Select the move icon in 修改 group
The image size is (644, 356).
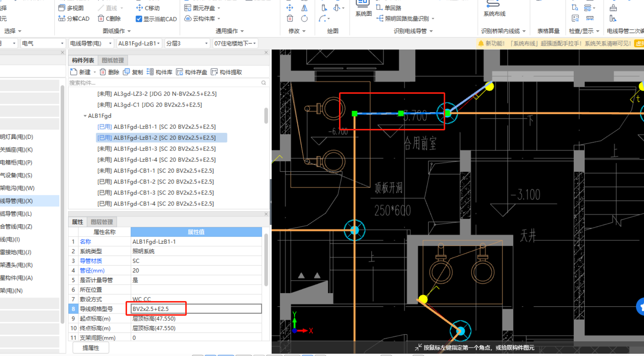click(x=290, y=8)
